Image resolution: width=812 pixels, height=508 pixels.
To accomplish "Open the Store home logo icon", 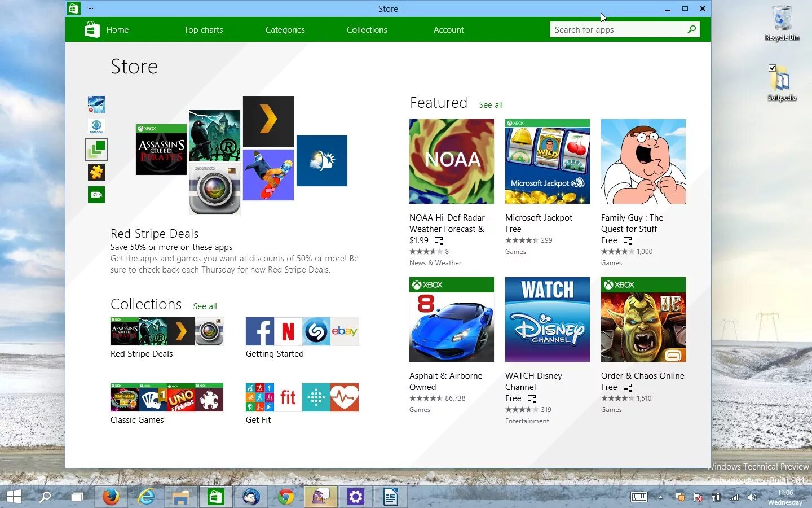I will point(92,29).
